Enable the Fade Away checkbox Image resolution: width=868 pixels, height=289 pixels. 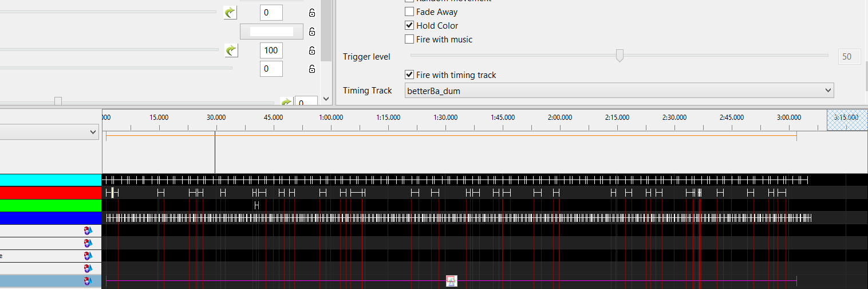click(x=409, y=11)
